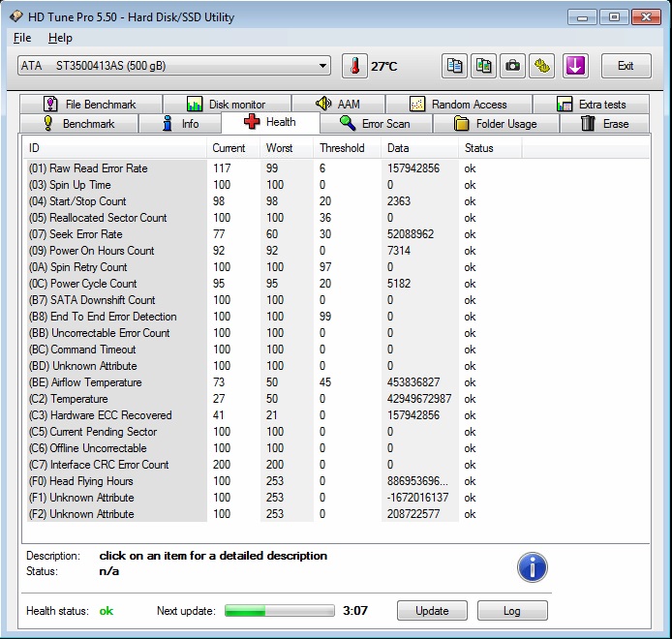Switch to the Benchmark tab
This screenshot has width=672, height=639.
[x=78, y=123]
